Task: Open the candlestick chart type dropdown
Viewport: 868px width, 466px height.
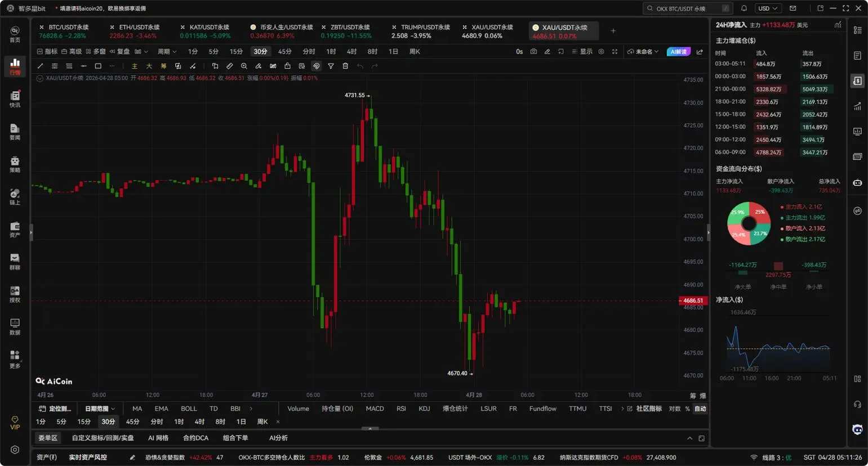Action: 141,51
